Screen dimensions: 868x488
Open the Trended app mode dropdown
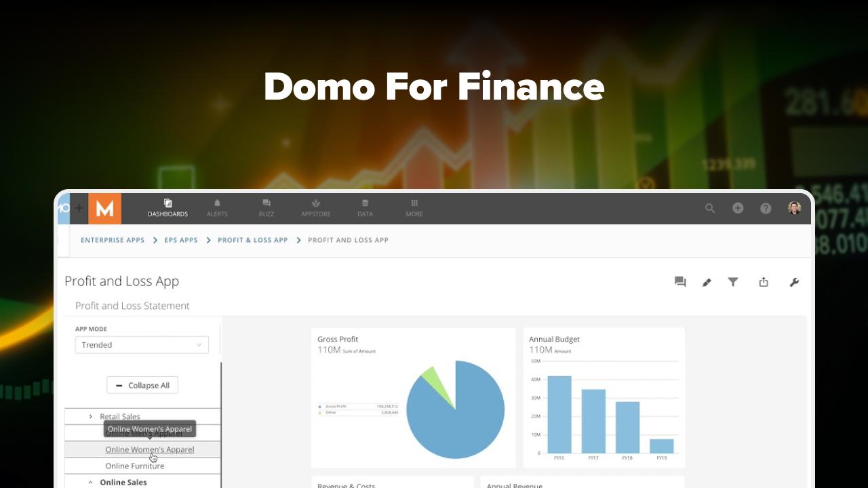[142, 344]
